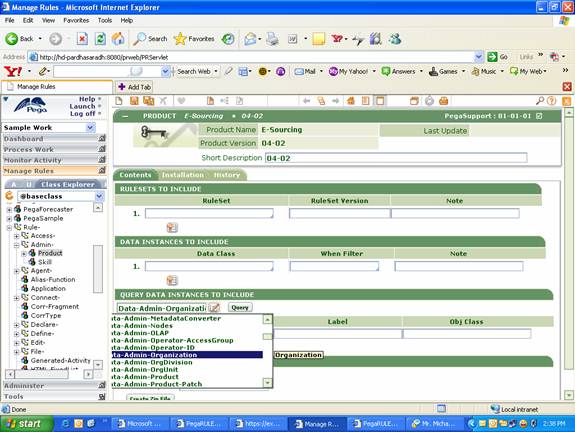
Task: Click the magnifier search icon in Pega toolbar
Action: 540,101
